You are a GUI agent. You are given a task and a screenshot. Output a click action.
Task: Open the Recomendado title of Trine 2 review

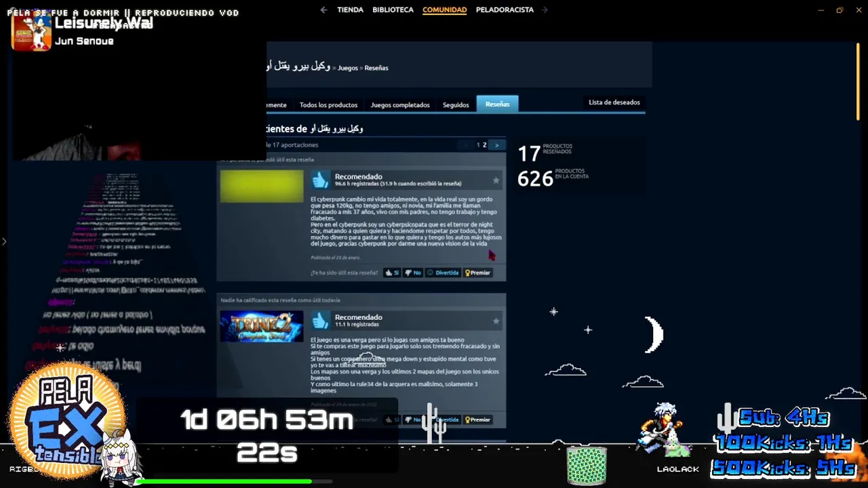click(358, 317)
